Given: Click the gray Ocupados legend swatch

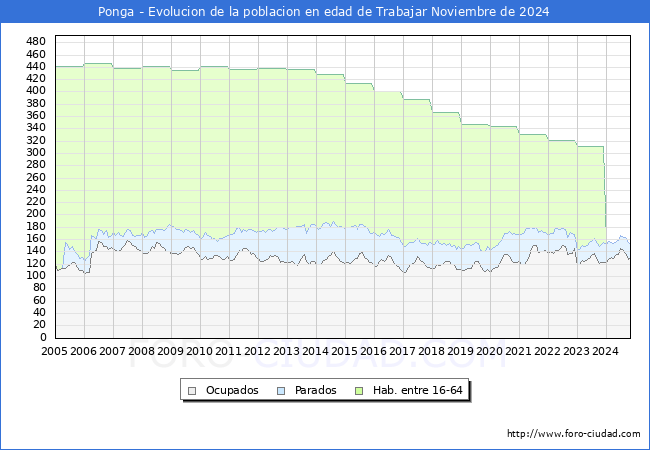Looking at the screenshot, I should coord(192,391).
